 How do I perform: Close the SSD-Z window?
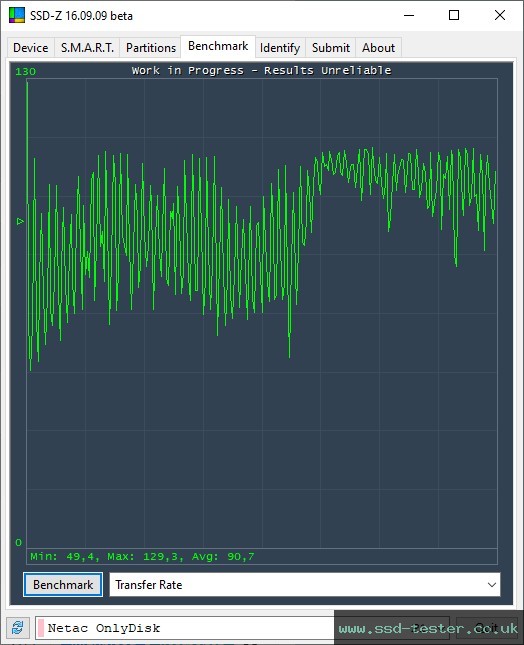[x=500, y=16]
